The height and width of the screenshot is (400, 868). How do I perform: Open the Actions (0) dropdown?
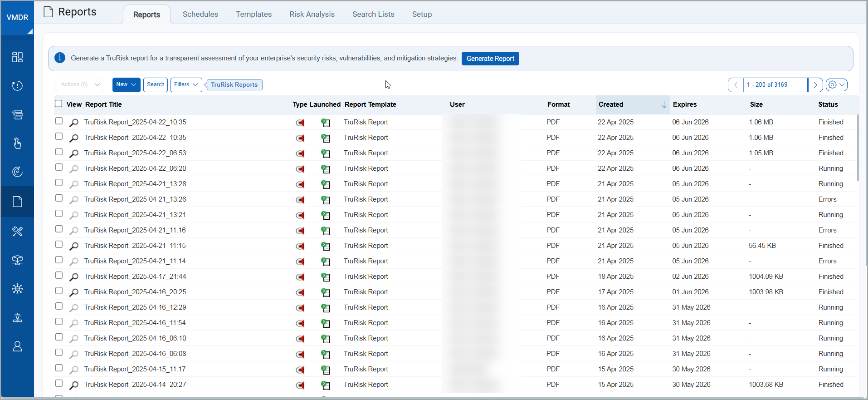click(79, 84)
